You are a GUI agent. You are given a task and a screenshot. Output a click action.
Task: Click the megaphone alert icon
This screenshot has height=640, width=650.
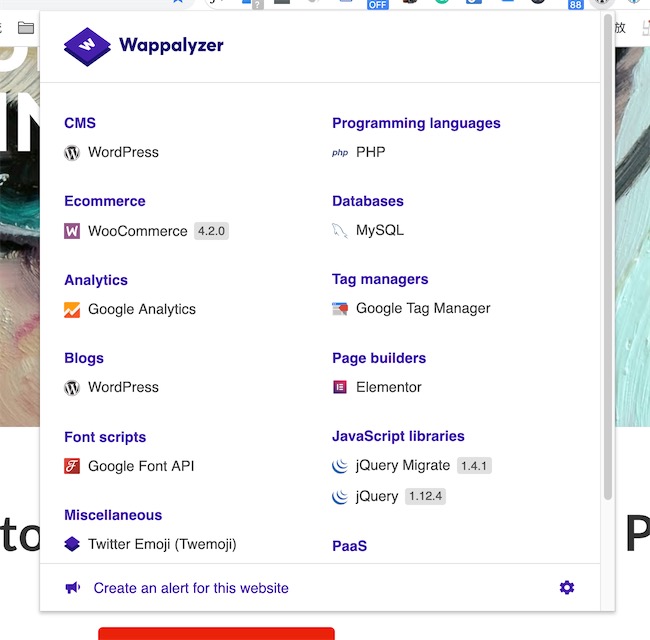[73, 587]
